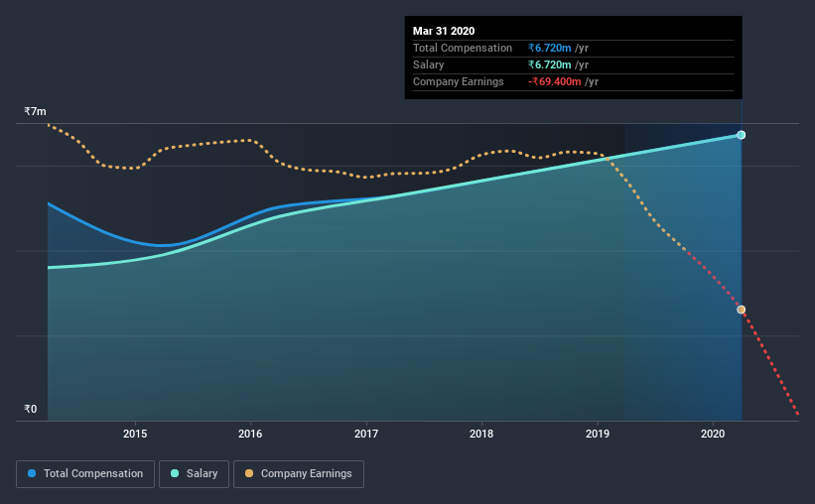Toggle the Salary legend button

194,474
